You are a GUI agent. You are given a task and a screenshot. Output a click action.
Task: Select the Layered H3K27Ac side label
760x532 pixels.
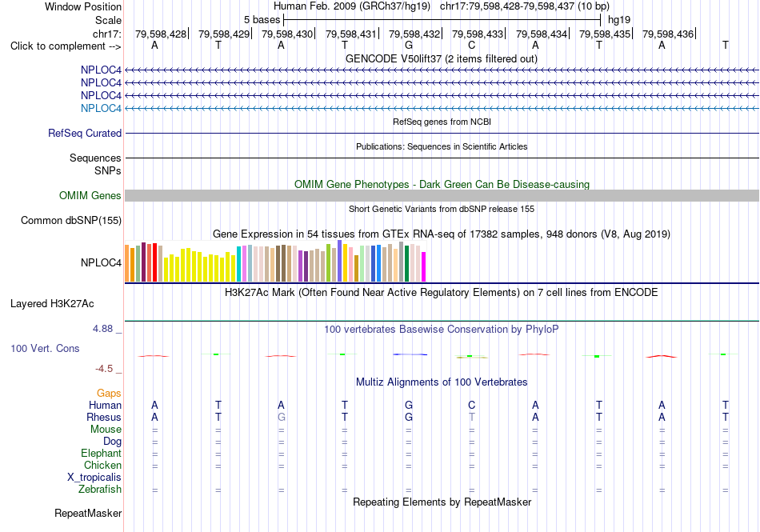[52, 304]
